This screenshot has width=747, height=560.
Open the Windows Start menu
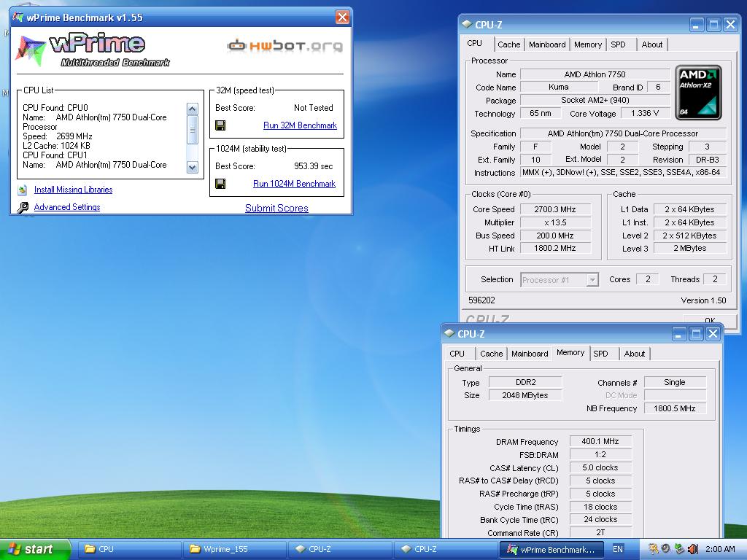point(34,549)
